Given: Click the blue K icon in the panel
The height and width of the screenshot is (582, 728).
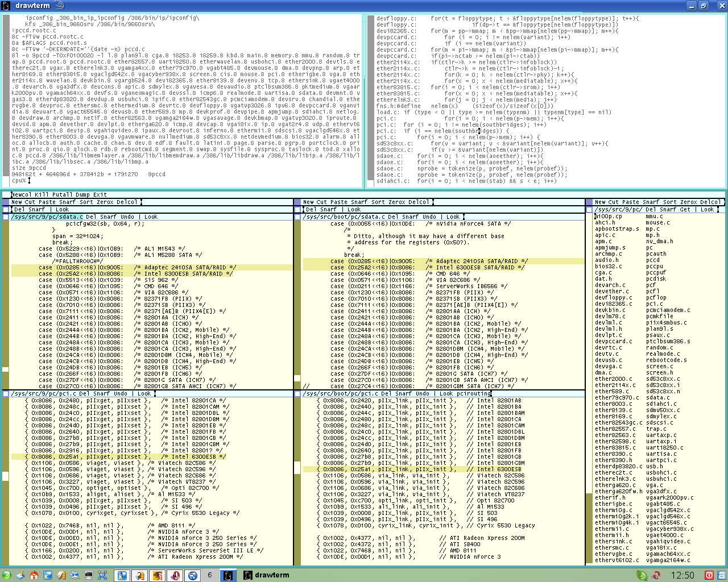Looking at the screenshot, I should [x=48, y=575].
